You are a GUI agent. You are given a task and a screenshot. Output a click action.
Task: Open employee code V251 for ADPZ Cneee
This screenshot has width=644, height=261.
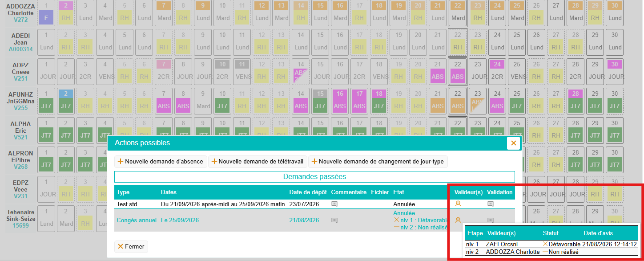(x=20, y=79)
